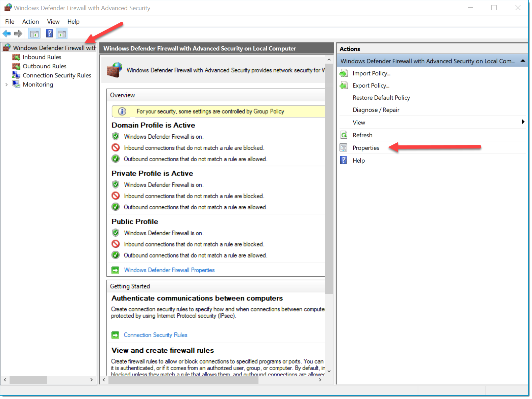Open Windows Defender Firewall Properties link
The height and width of the screenshot is (399, 532).
tap(169, 270)
